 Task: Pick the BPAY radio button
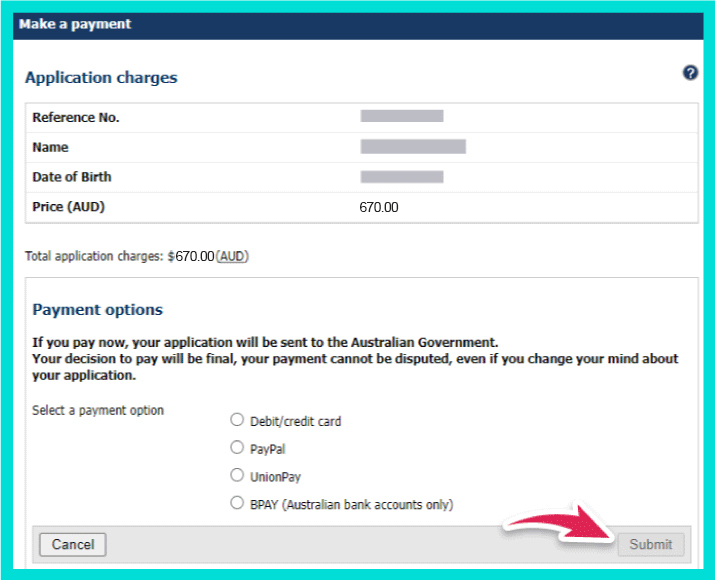(x=237, y=503)
